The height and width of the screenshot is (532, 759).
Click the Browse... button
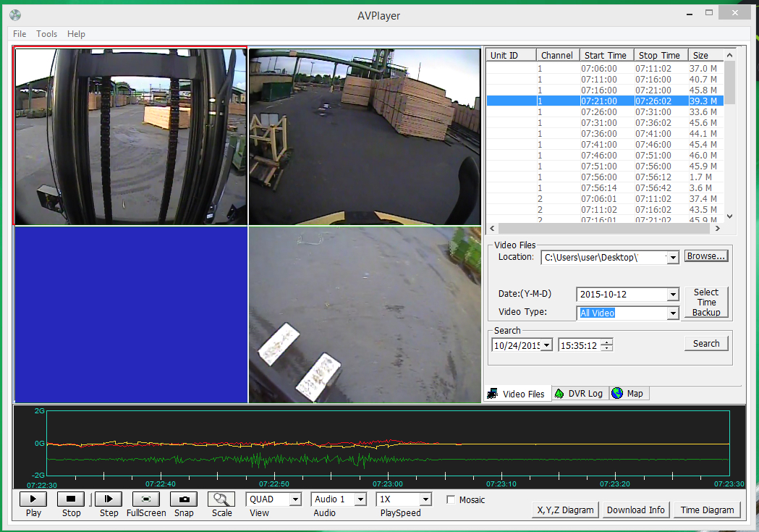tap(706, 256)
